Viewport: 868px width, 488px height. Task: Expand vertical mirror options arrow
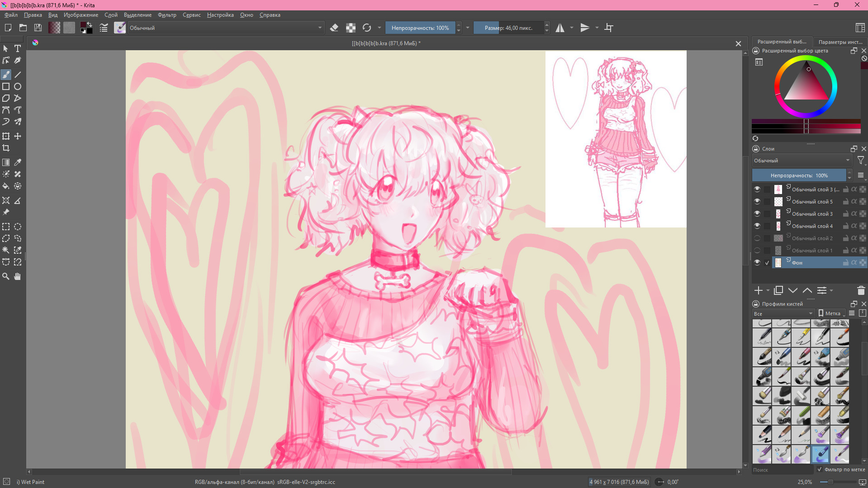click(x=597, y=28)
